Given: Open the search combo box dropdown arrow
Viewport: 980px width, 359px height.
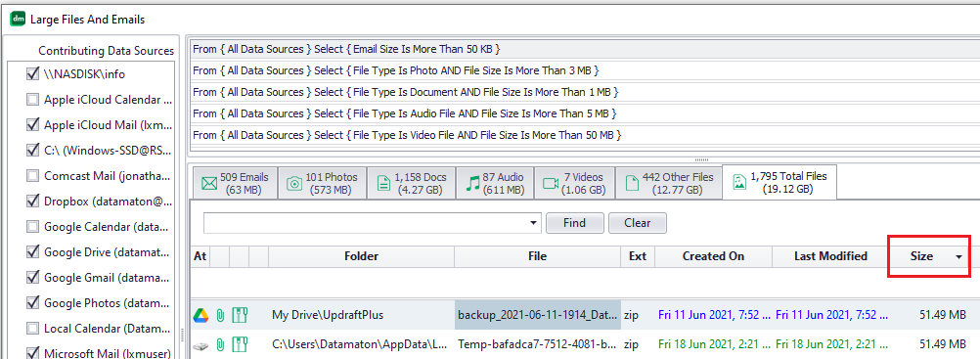Looking at the screenshot, I should click(533, 223).
